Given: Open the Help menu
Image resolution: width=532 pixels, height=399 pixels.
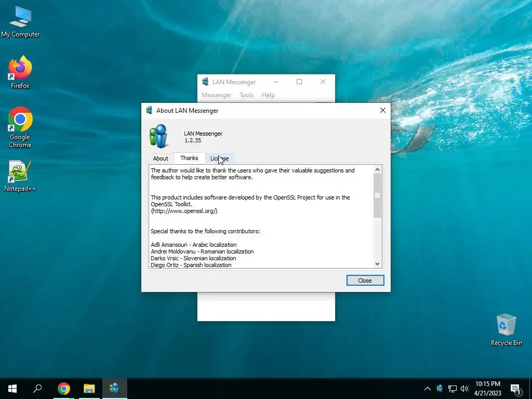Looking at the screenshot, I should 268,95.
